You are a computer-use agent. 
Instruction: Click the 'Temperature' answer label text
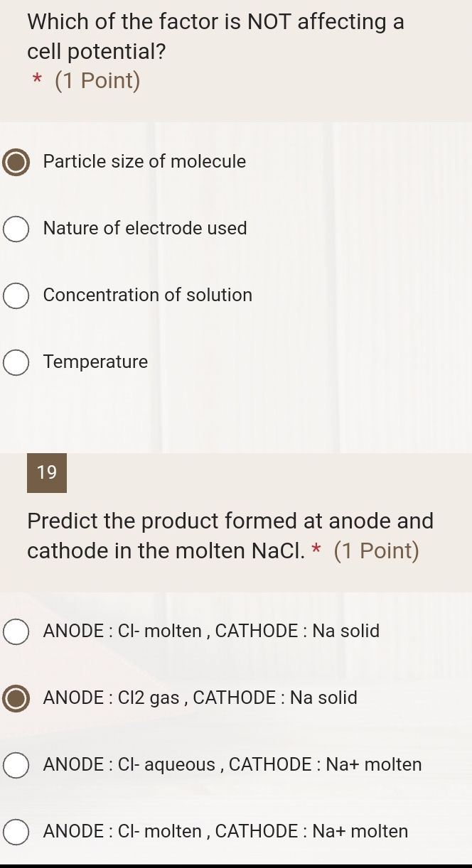pyautogui.click(x=95, y=362)
